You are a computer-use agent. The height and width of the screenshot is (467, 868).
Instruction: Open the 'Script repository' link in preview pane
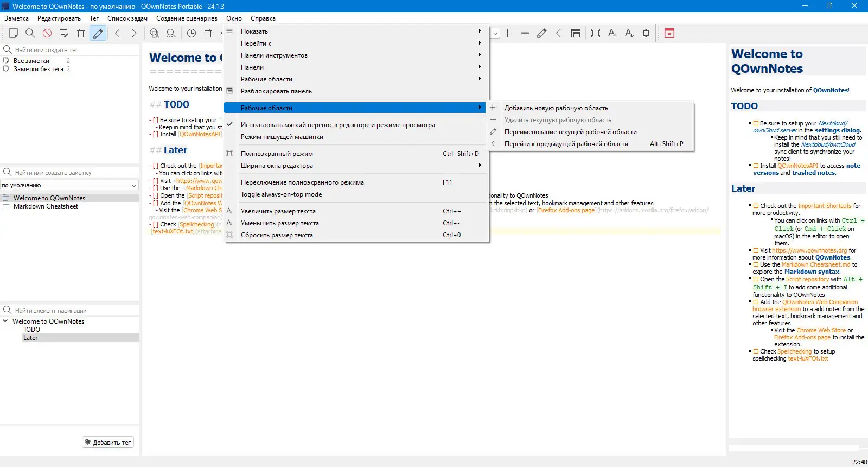pos(807,279)
